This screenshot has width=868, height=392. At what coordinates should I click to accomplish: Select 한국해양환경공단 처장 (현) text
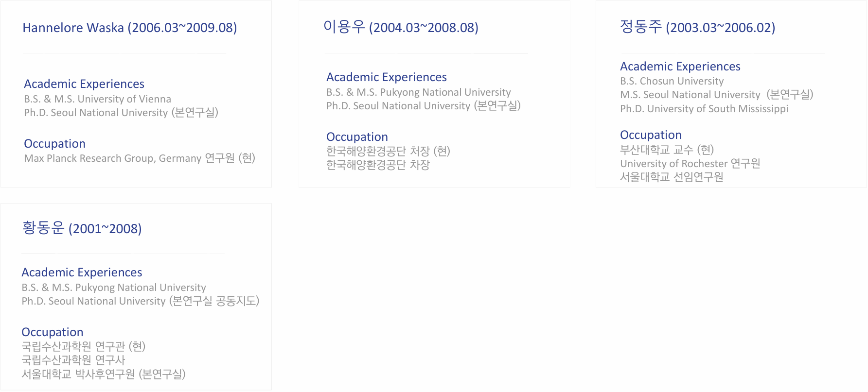pos(388,151)
